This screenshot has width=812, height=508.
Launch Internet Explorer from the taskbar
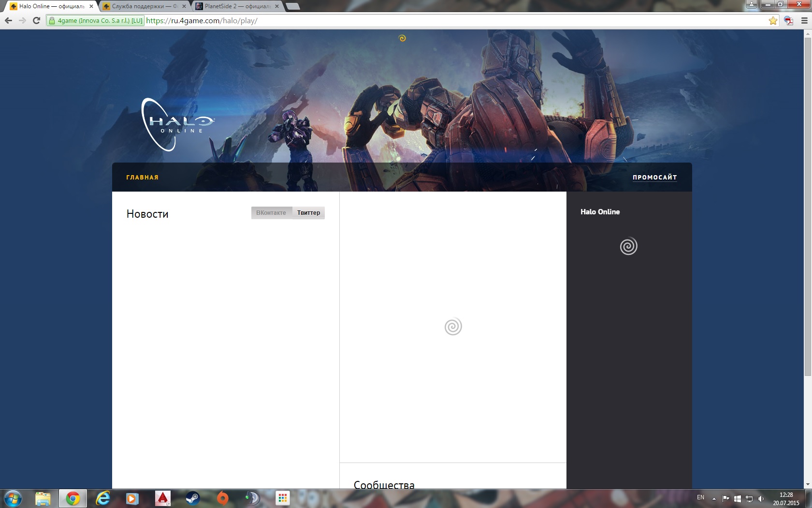(x=103, y=498)
